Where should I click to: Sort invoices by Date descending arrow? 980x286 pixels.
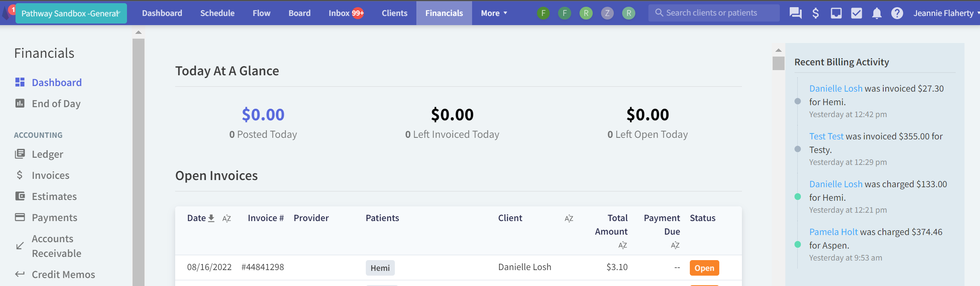click(211, 218)
